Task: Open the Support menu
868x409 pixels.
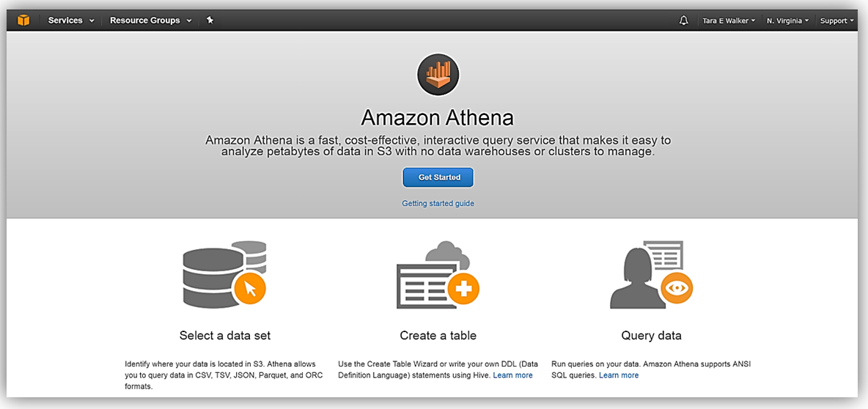Action: (x=836, y=21)
